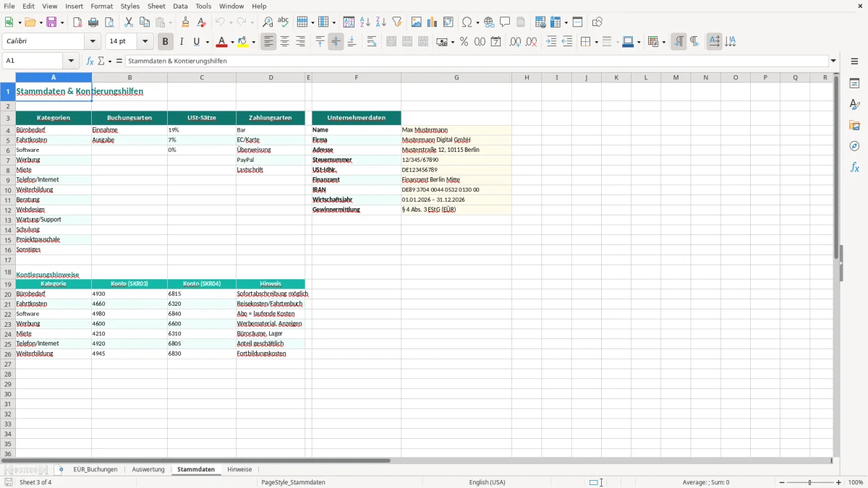Click the Clear Direct Formatting icon

(x=201, y=22)
